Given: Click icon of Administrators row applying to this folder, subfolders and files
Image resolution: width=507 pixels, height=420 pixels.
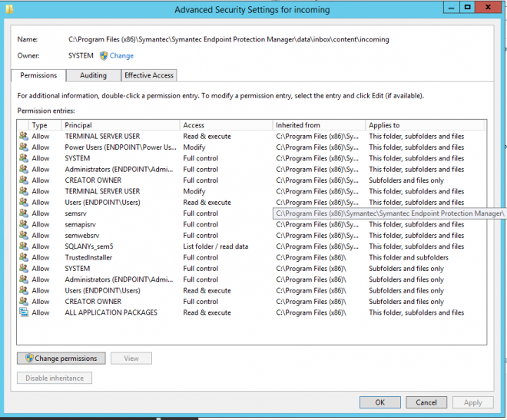Looking at the screenshot, I should 24,169.
